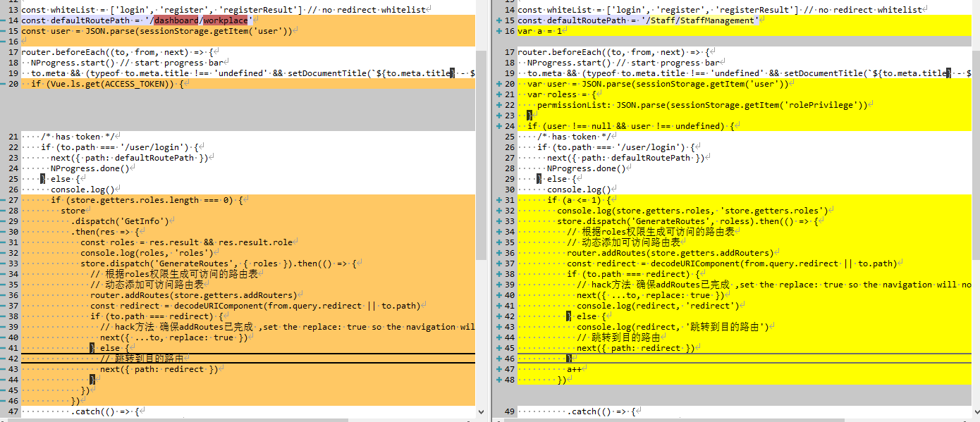Click '.catch(() => {' line in left pane

click(105, 411)
